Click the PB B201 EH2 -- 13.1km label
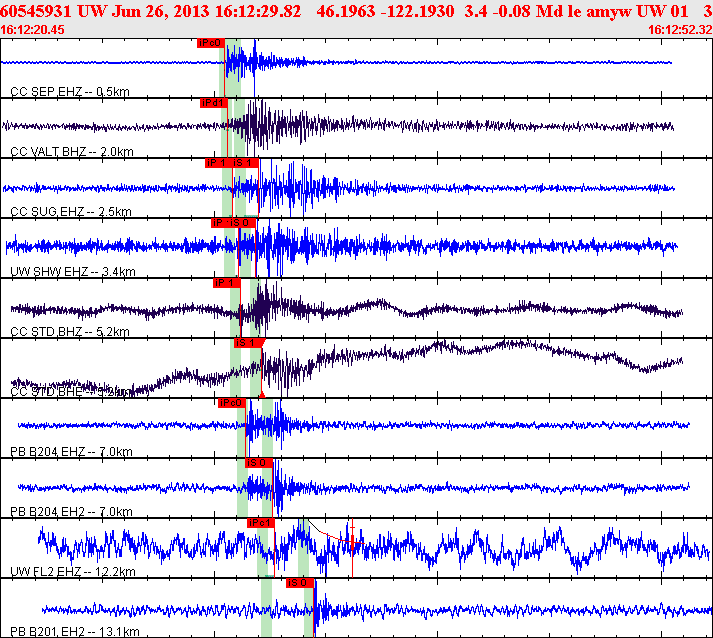This screenshot has height=638, width=713. [x=75, y=632]
